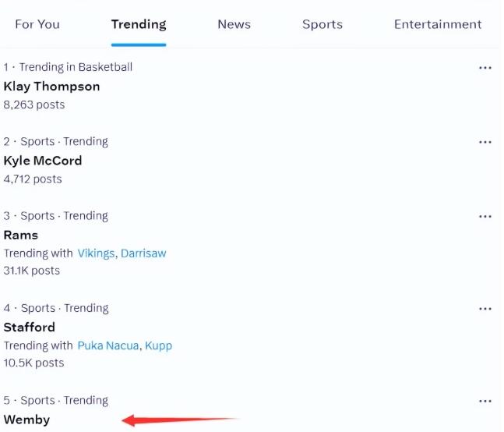The height and width of the screenshot is (432, 504).
Task: Click the Vikings related trend link
Action: pos(96,253)
